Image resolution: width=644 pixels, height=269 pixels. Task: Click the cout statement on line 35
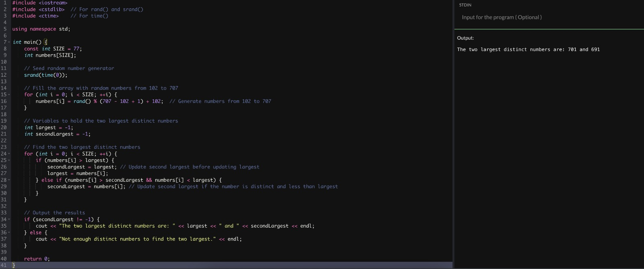175,226
